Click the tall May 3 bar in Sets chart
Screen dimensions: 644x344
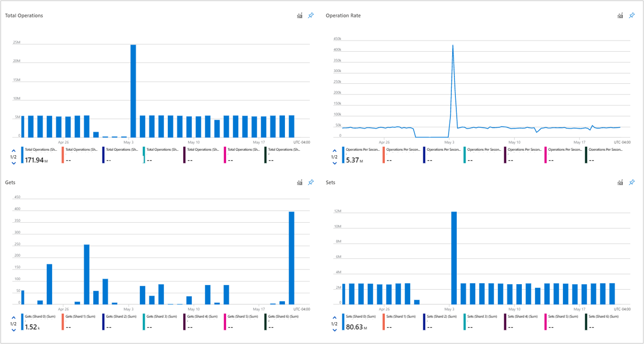453,254
